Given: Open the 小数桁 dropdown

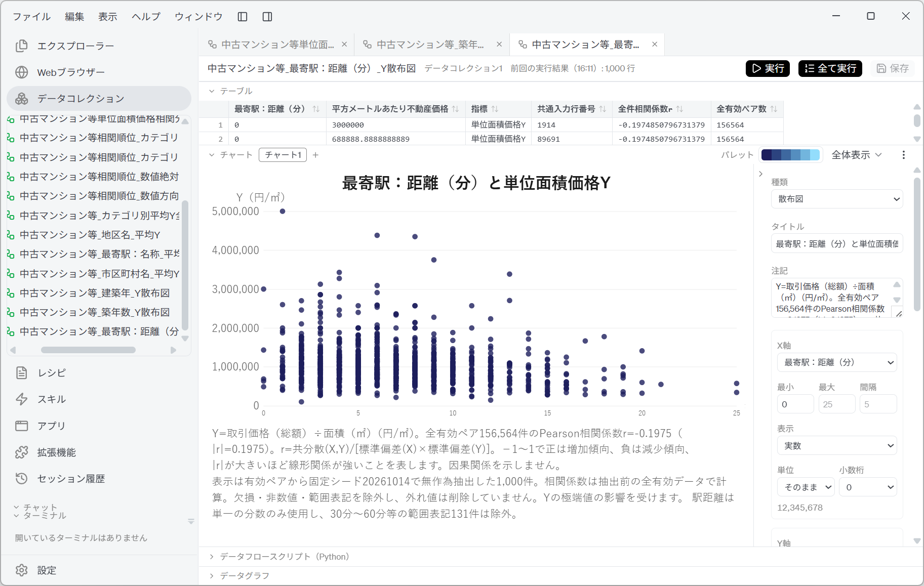Looking at the screenshot, I should [x=868, y=487].
